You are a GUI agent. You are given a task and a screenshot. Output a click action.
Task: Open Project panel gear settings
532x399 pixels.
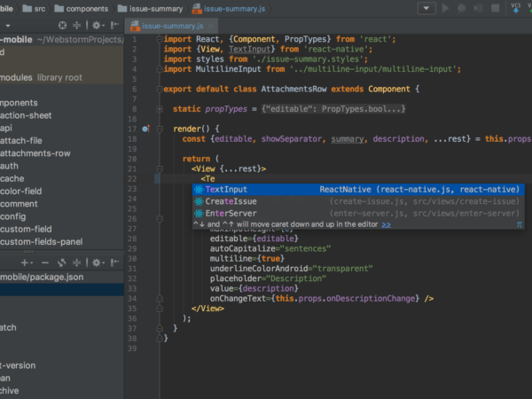pos(98,25)
